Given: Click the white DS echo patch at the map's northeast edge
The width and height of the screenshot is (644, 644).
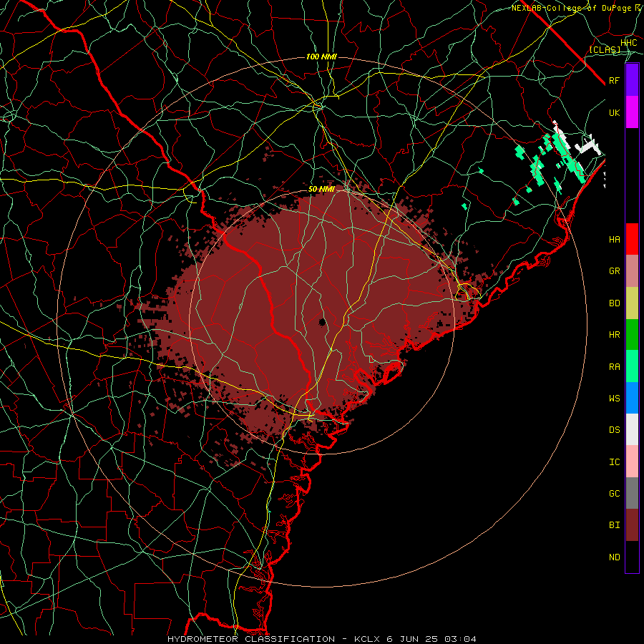Looking at the screenshot, I should click(589, 146).
